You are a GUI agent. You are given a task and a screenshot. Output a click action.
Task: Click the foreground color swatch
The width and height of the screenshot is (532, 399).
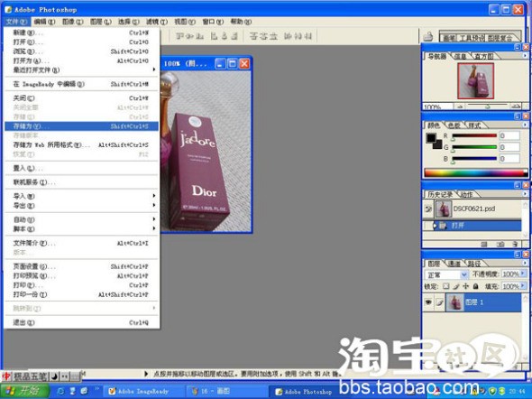tap(431, 138)
